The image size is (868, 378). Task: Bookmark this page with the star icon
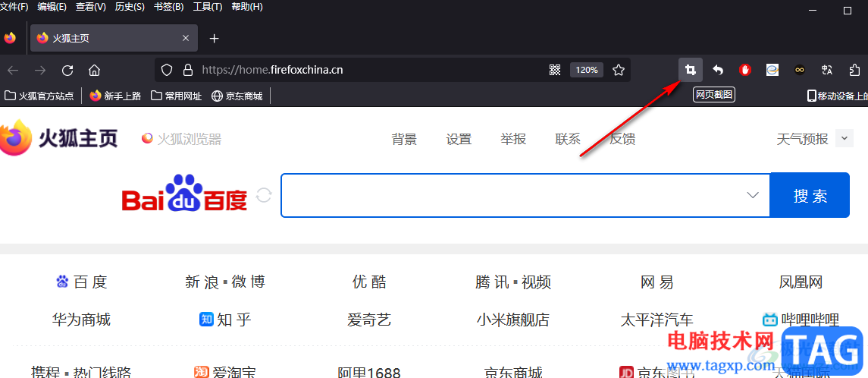[619, 70]
